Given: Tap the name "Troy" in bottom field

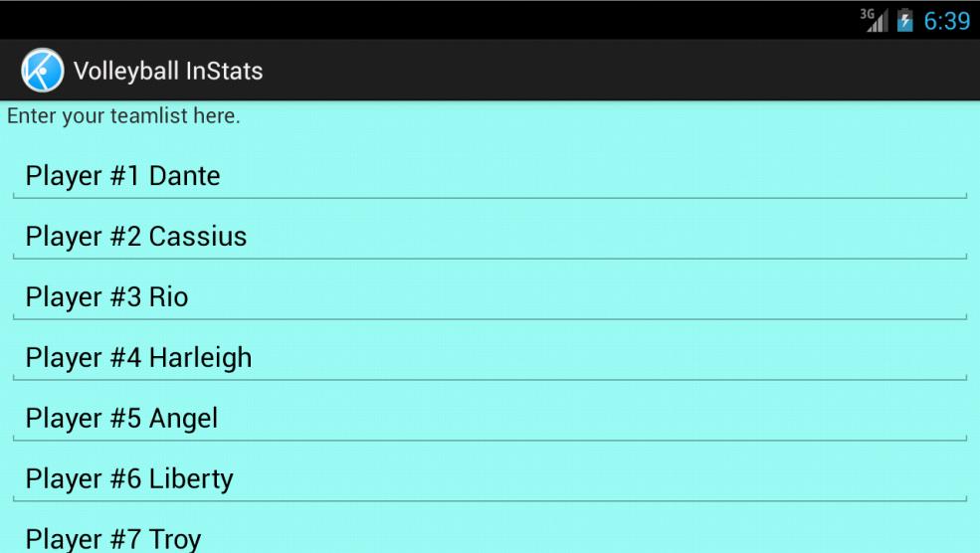Looking at the screenshot, I should 175,540.
